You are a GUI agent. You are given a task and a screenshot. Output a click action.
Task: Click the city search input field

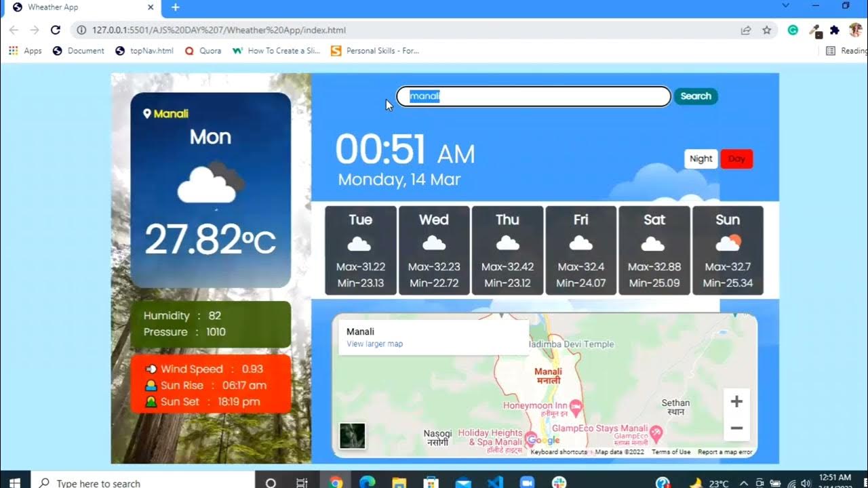[x=534, y=96]
